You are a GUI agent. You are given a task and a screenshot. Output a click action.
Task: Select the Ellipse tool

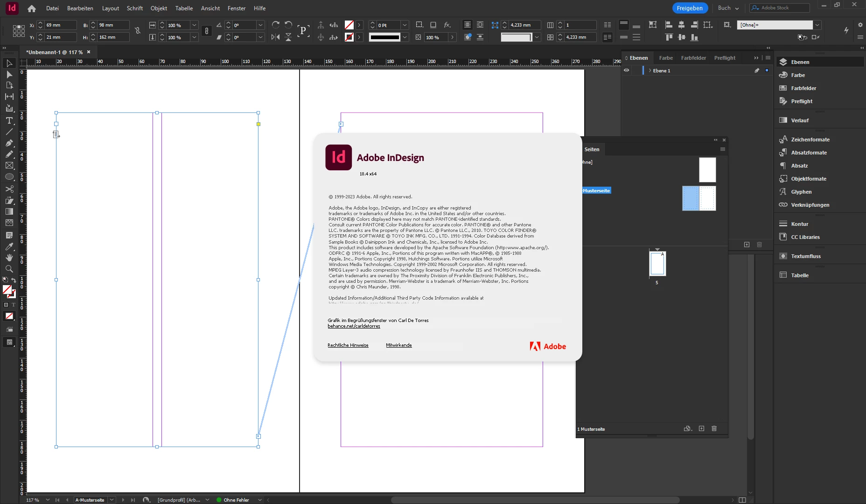tap(9, 177)
